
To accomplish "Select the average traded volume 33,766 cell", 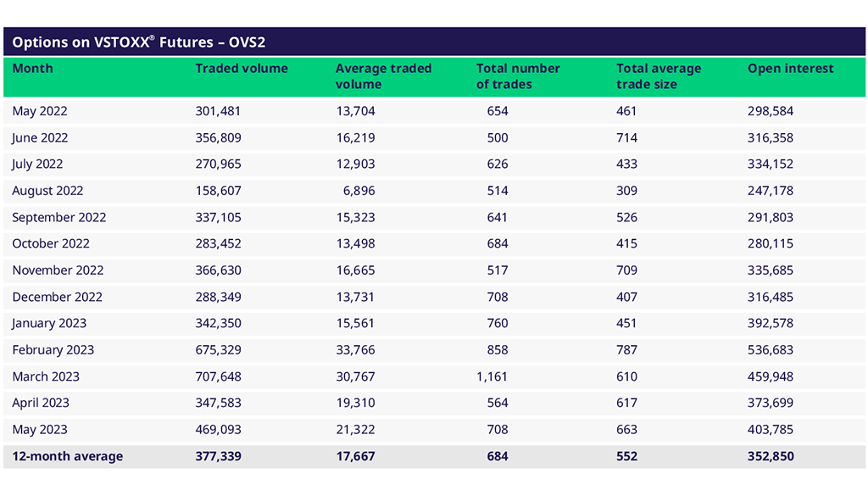I will 355,350.
